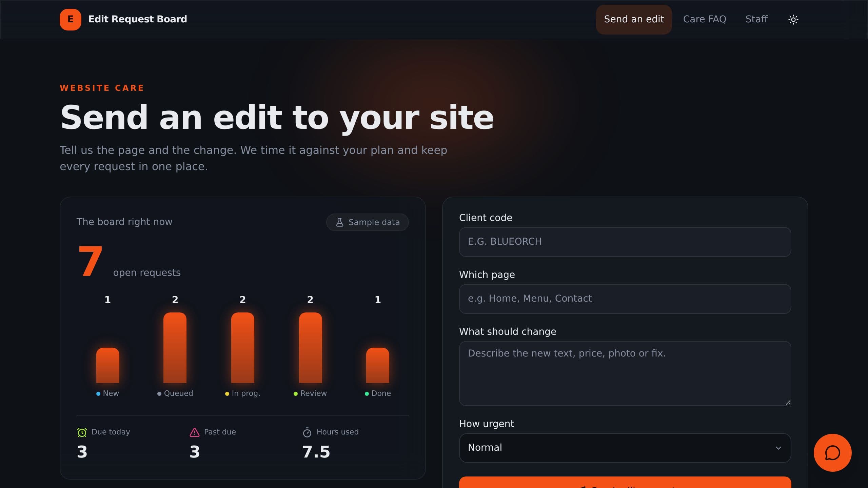Click the orange E logo icon
The width and height of the screenshot is (868, 488).
(71, 19)
